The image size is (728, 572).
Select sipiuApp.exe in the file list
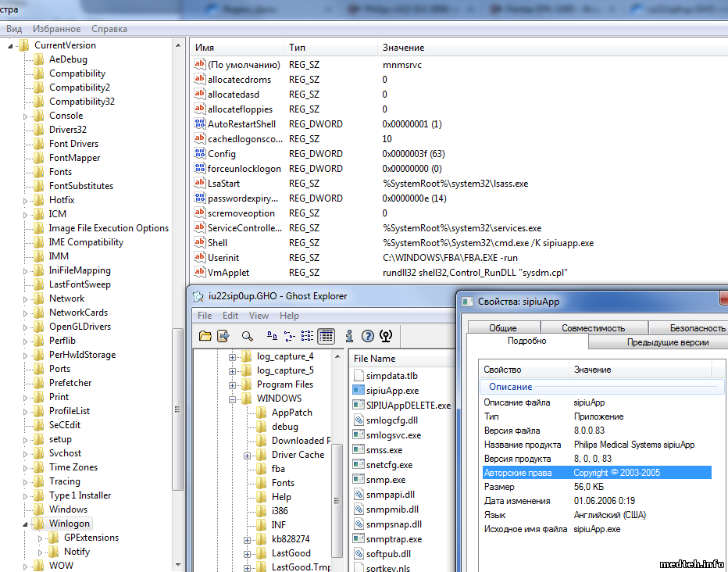click(x=392, y=391)
